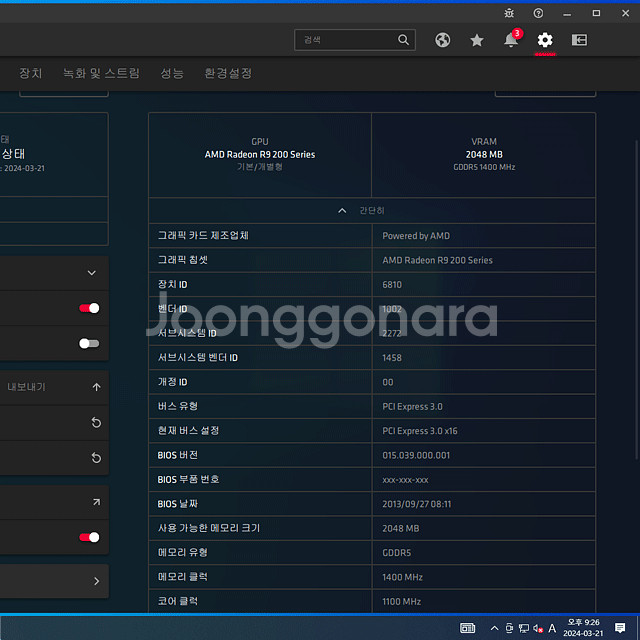Click 사용 가능한 메모리 크기 value 2048 MB
Image resolution: width=640 pixels, height=640 pixels.
400,529
